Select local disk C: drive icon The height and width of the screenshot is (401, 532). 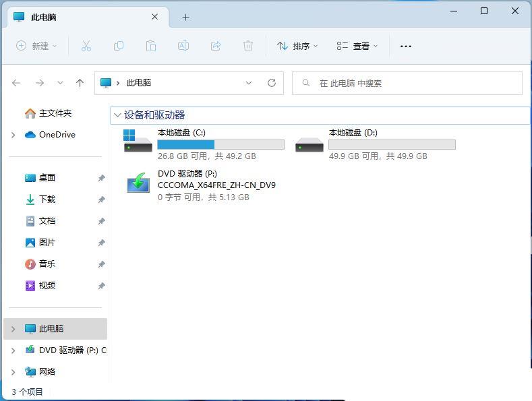138,140
